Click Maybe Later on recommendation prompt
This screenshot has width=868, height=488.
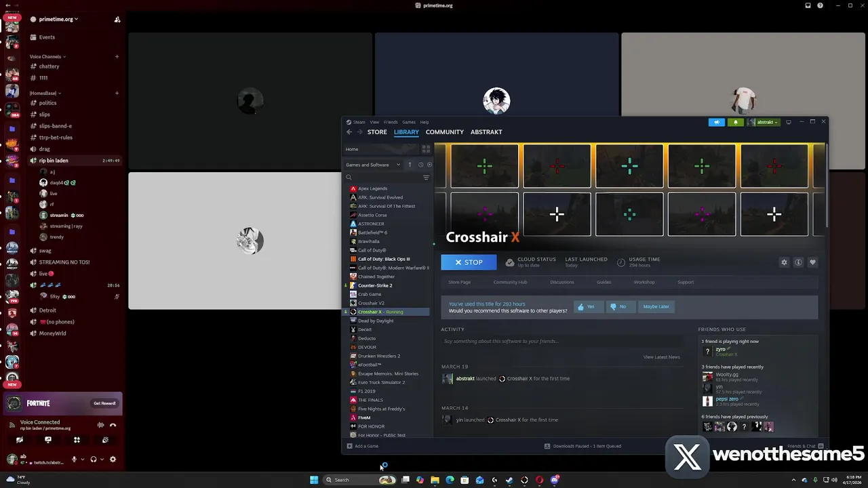[x=656, y=306]
